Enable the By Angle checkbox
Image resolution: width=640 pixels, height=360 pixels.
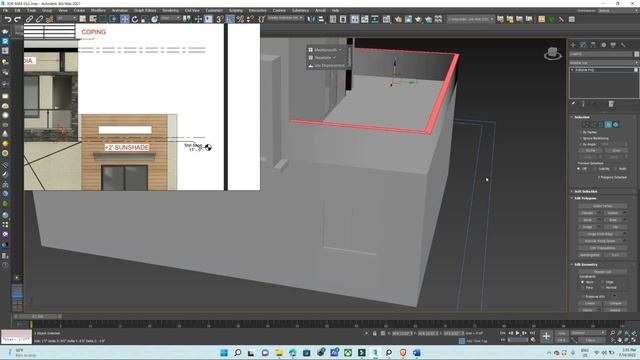click(581, 144)
